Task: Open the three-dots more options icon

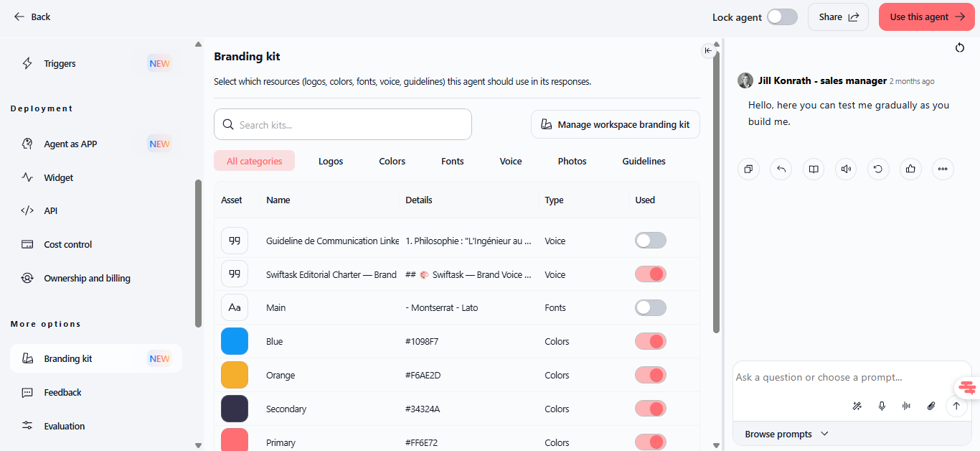Action: click(x=943, y=169)
